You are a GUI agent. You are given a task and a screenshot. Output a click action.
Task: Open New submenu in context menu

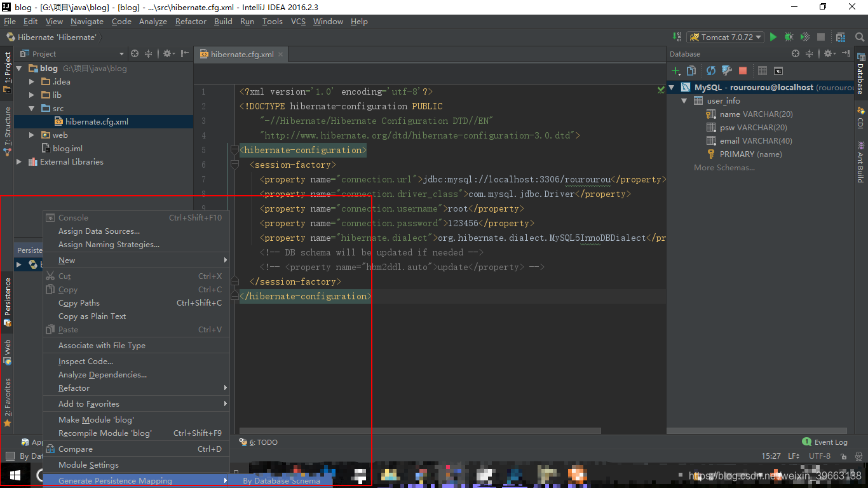[x=136, y=261]
